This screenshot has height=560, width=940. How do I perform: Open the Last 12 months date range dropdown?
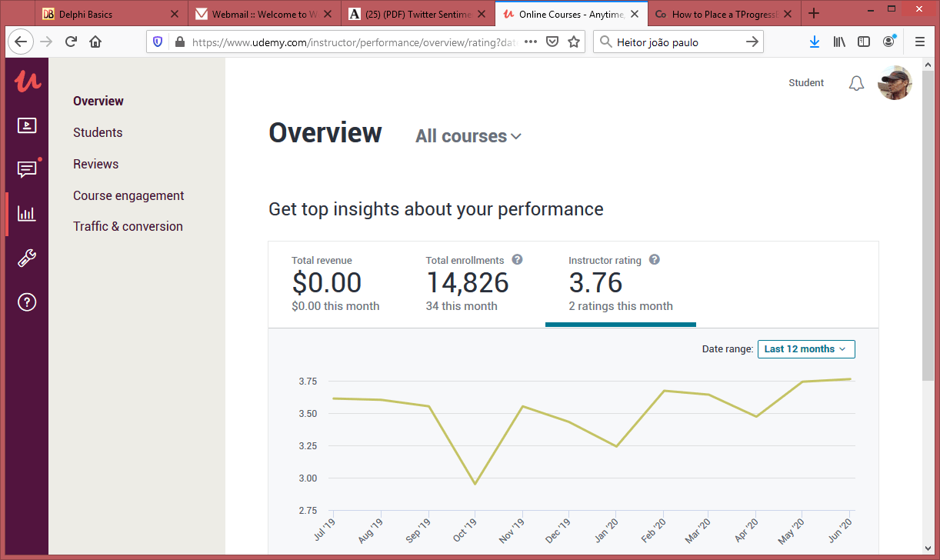[x=805, y=349]
